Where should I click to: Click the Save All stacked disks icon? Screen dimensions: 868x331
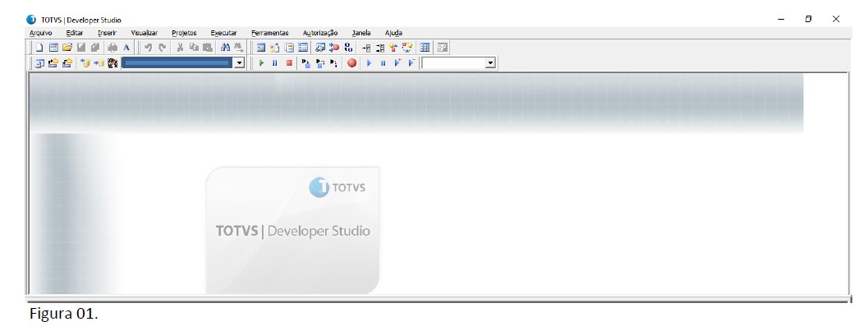click(95, 48)
